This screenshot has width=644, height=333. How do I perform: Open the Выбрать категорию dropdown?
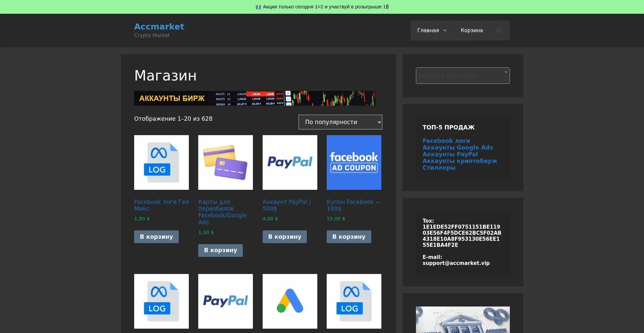[x=463, y=75]
